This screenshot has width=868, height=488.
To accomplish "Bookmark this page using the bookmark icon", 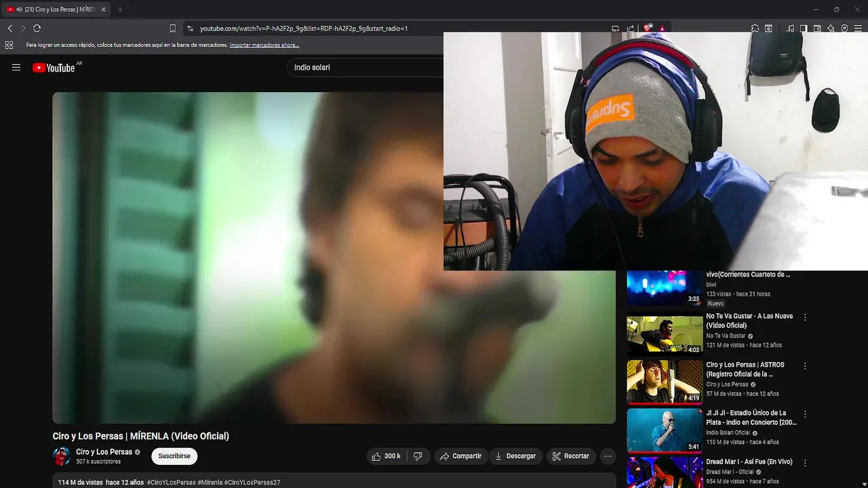I will point(173,28).
